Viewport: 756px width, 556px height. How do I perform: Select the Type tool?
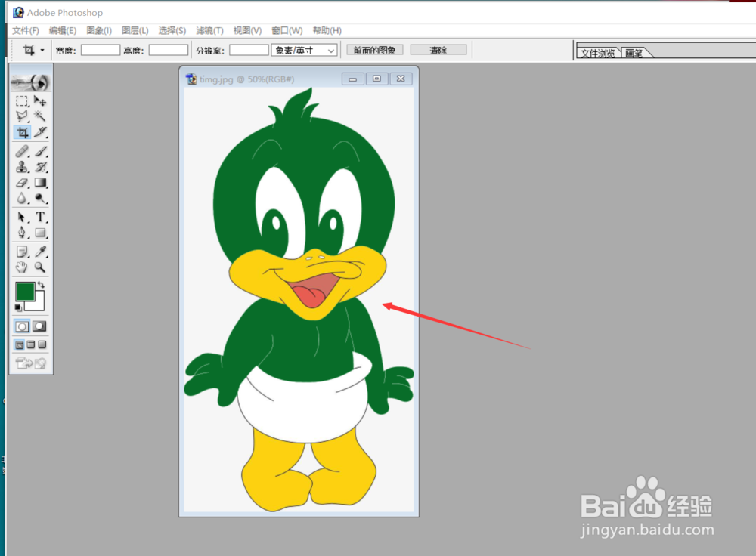pyautogui.click(x=41, y=218)
